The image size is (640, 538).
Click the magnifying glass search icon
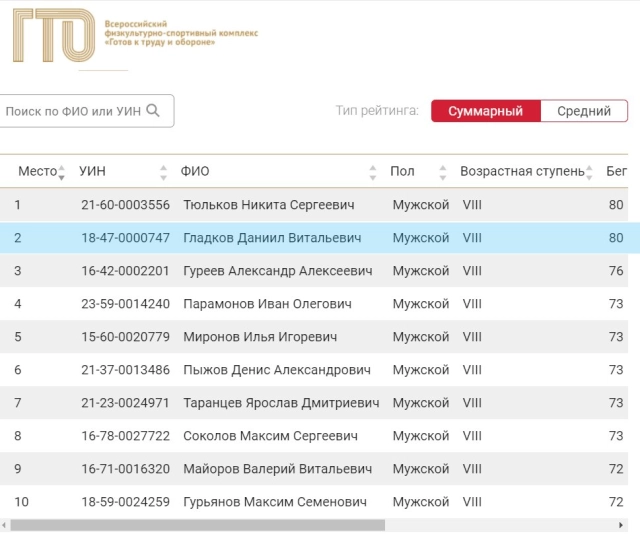tap(153, 110)
